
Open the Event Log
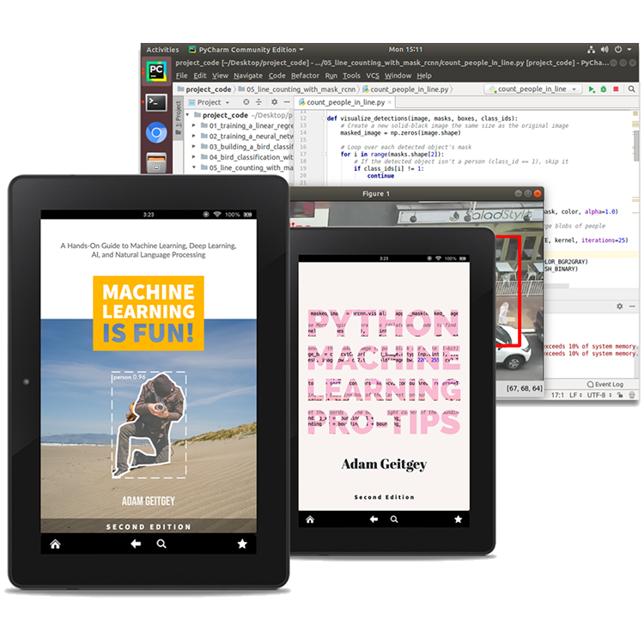point(605,385)
